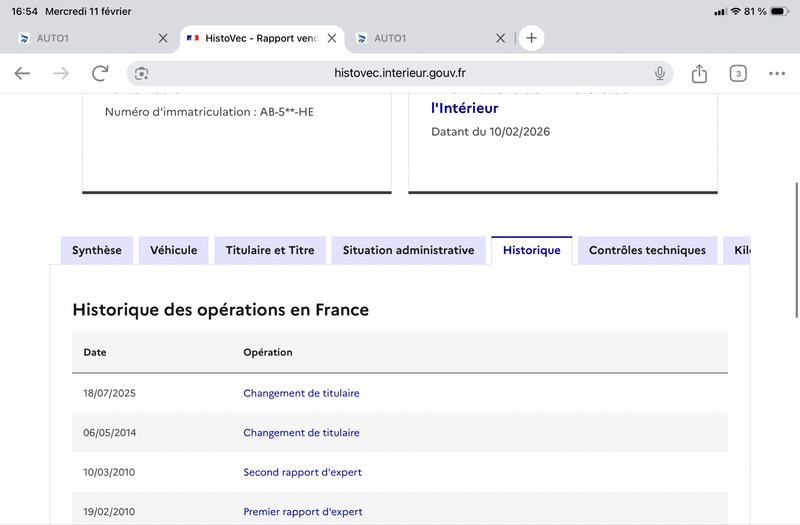Open a new tab with plus button
This screenshot has width=800, height=525.
point(532,38)
